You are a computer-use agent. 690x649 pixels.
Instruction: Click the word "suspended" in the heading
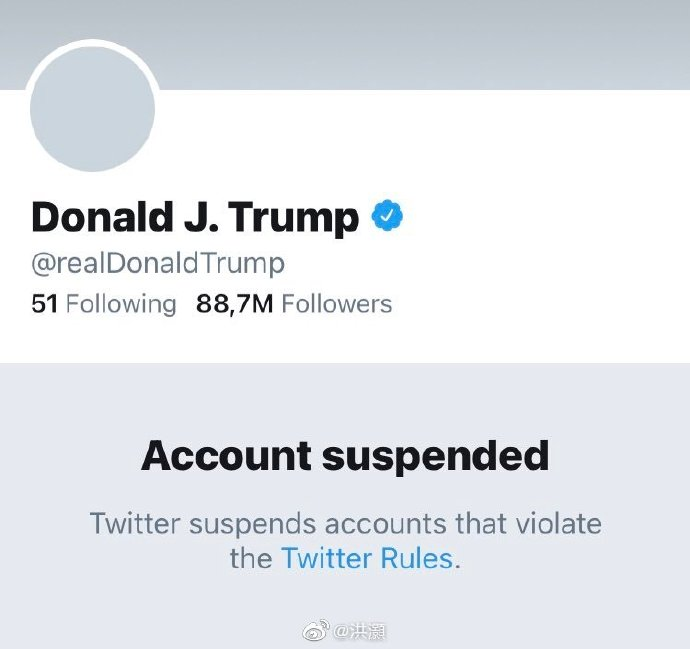(x=435, y=456)
